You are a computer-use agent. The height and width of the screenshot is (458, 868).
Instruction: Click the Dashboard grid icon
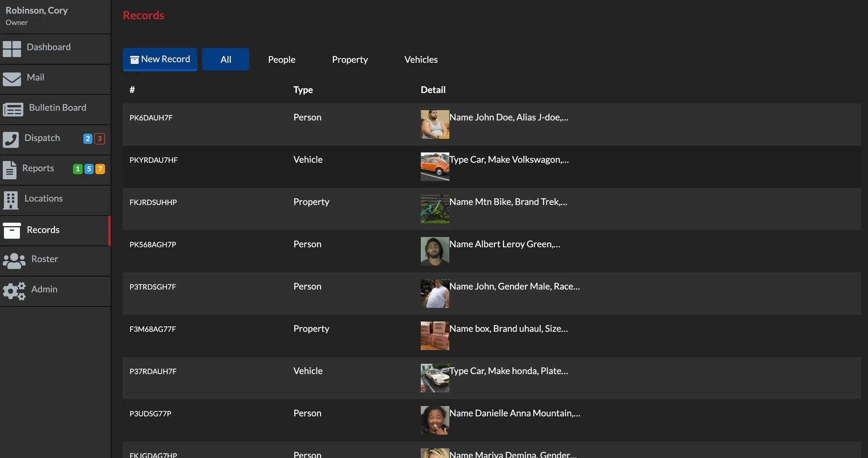tap(12, 49)
